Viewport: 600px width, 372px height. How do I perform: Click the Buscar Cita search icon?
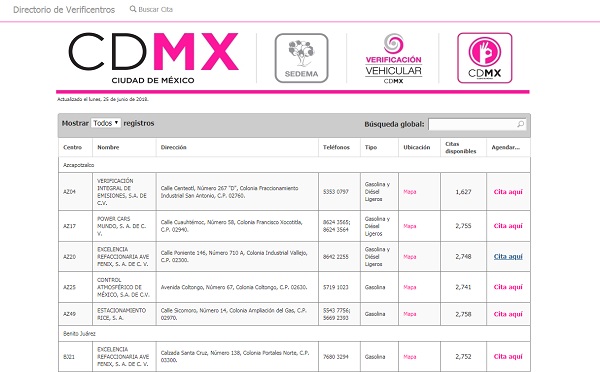click(133, 9)
